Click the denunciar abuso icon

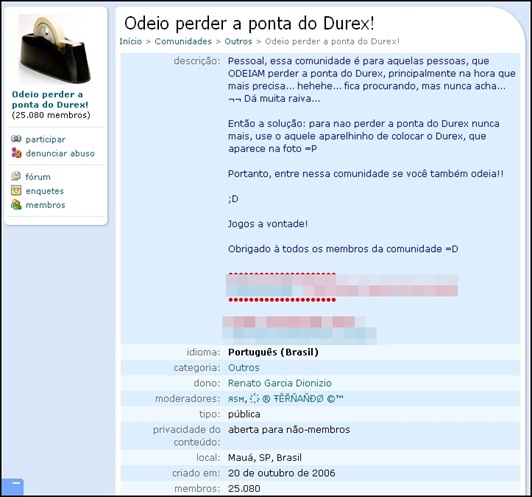(16, 153)
